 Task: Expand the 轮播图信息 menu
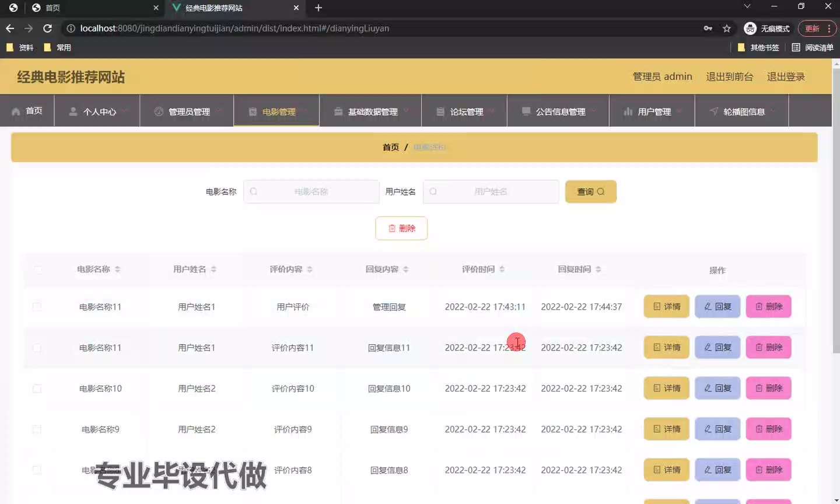(742, 111)
